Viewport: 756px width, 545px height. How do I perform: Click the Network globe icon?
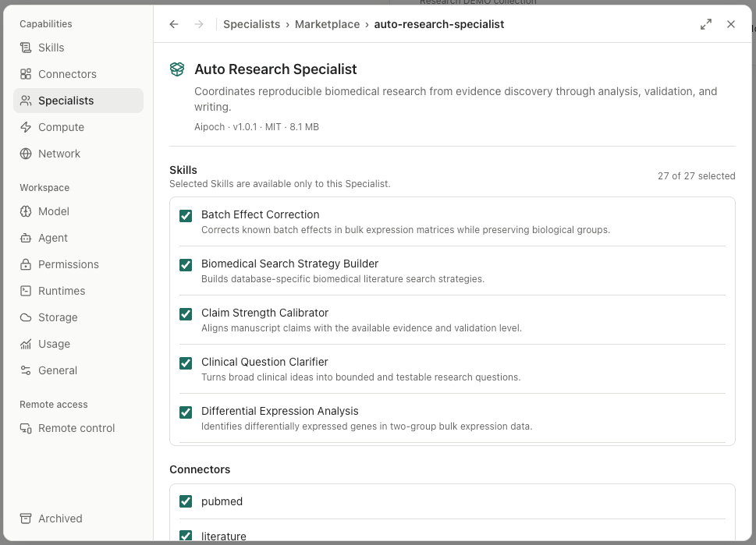(x=26, y=154)
